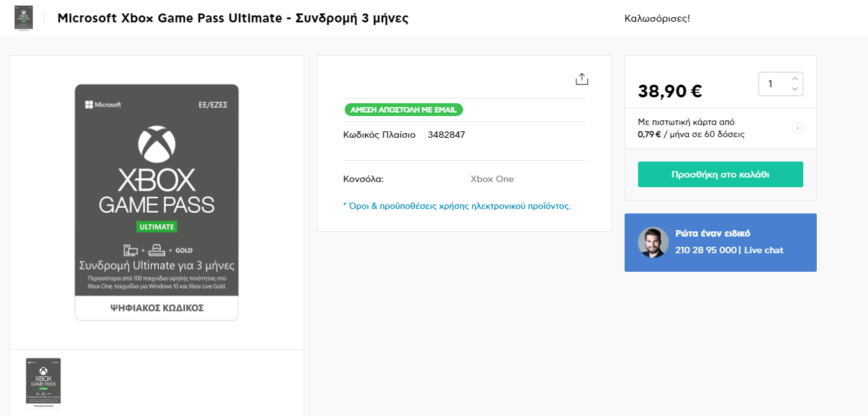Click the ΑΜΕΣΗ ΑΠΟΣΤΟΛΗ ΜΕ EMAIL badge
The width and height of the screenshot is (868, 416).
click(404, 110)
